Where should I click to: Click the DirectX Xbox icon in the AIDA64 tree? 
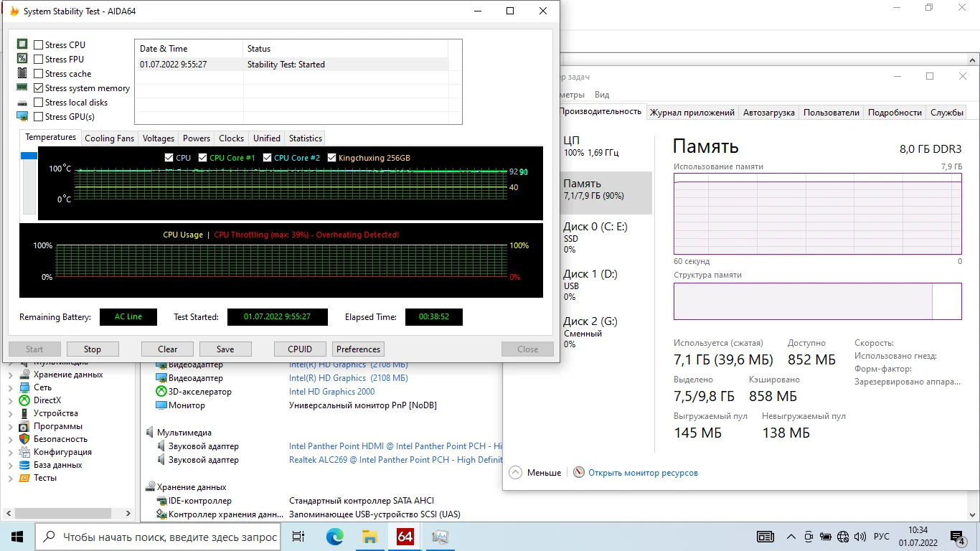click(24, 400)
